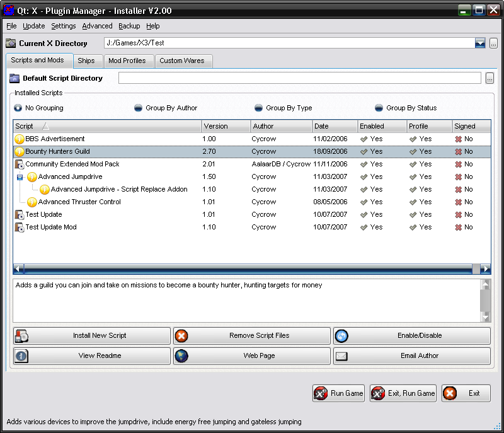504x433 pixels.
Task: Sort the list by Script column header
Action: point(107,126)
